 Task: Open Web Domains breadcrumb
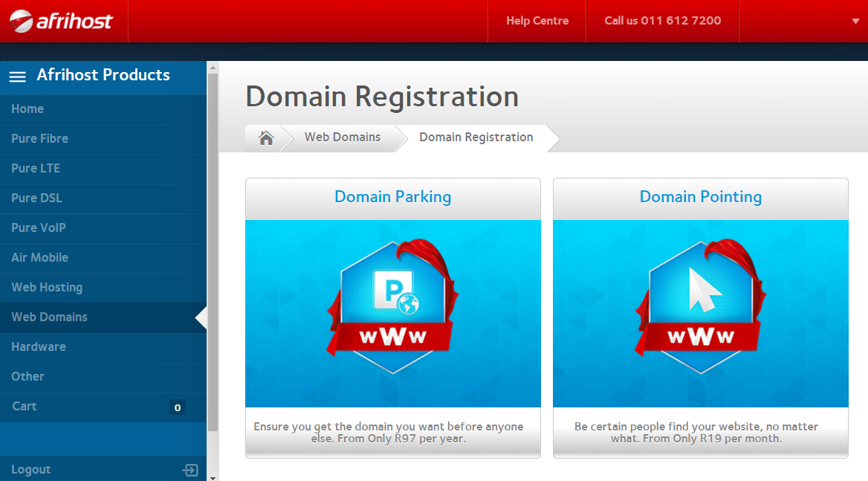(342, 137)
